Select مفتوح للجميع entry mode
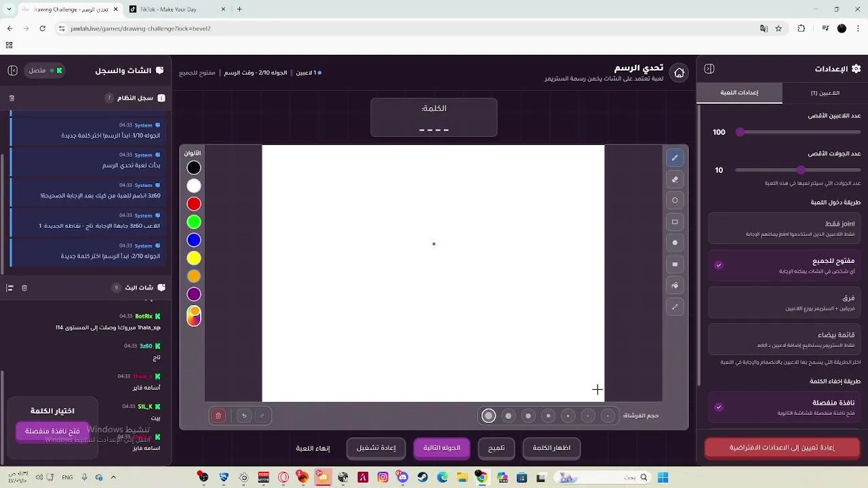This screenshot has width=868, height=488. coord(785,266)
